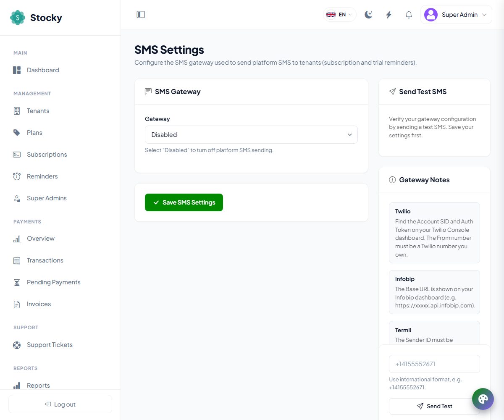
Task: Click the Plans tag icon
Action: [17, 133]
